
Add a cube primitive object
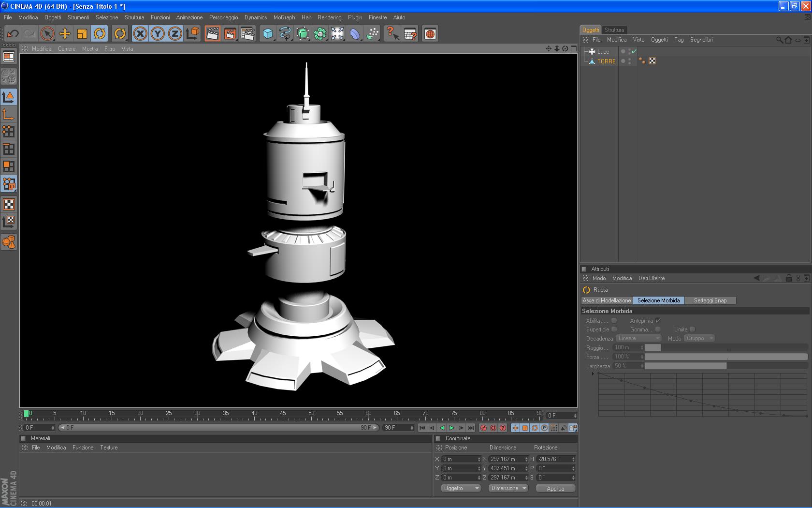[268, 34]
